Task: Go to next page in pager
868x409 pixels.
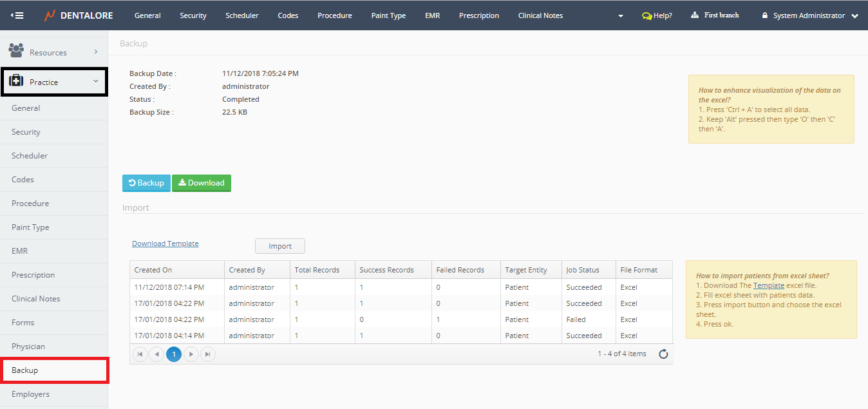Action: 191,354
